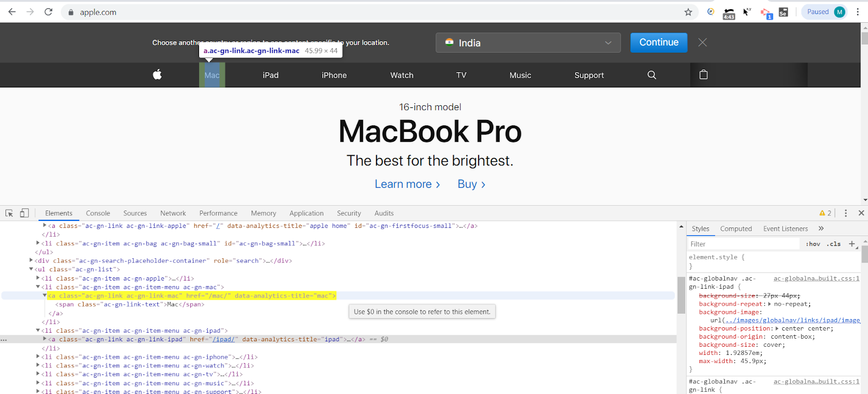Open iPhone in the Apple navigation bar
Screen dimensions: 868x394
coord(334,75)
